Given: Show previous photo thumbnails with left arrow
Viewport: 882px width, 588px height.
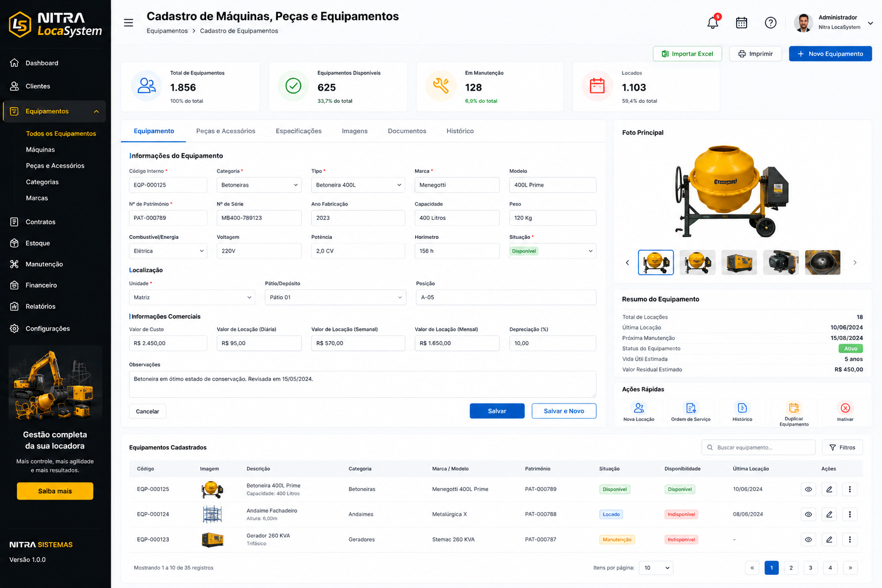Looking at the screenshot, I should [x=627, y=262].
